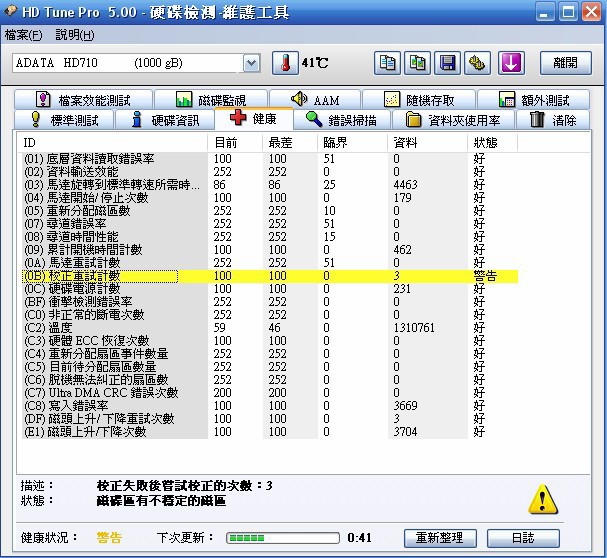607x558 pixels.
Task: Open the drive selection dropdown arrow
Action: [252, 63]
